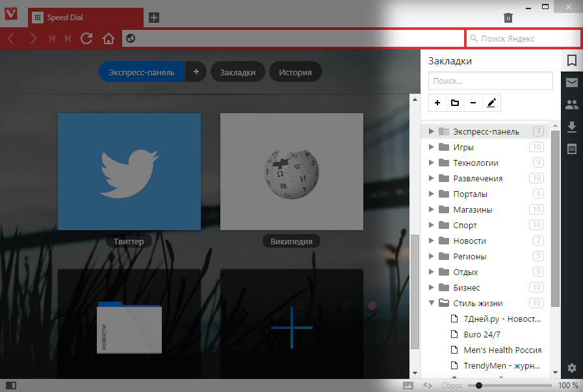Screen dimensions: 583x392
Task: Open the Downloads side panel
Action: (x=572, y=127)
